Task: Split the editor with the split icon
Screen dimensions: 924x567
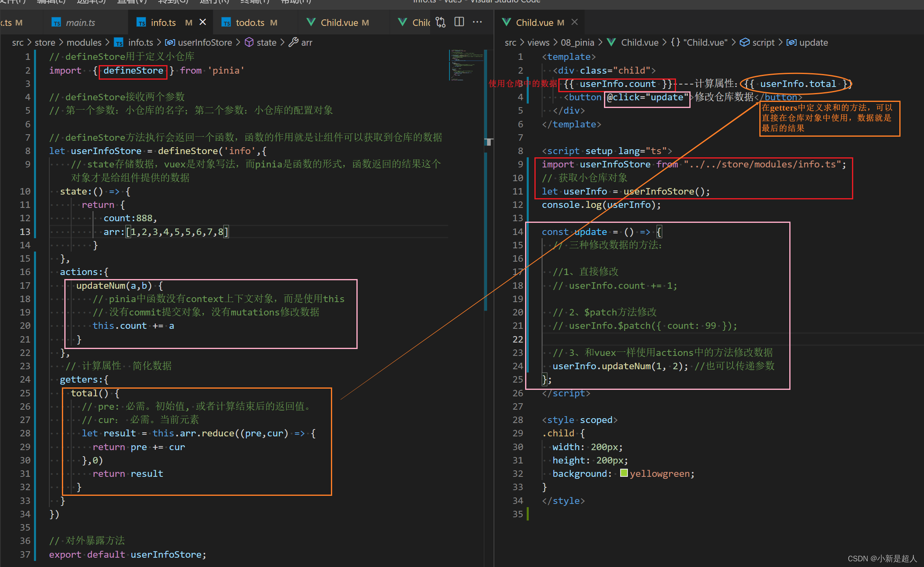Action: click(459, 22)
